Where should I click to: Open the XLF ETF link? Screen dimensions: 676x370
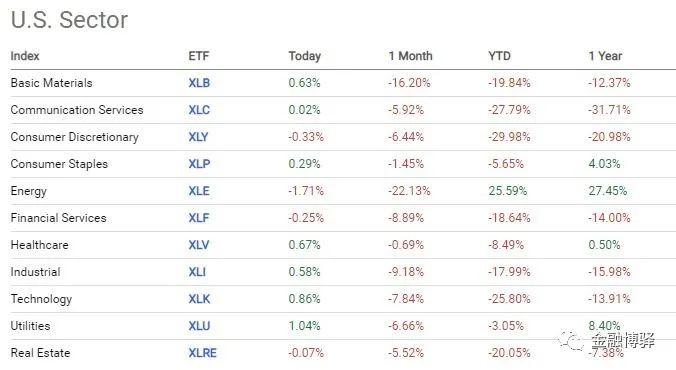coord(199,218)
